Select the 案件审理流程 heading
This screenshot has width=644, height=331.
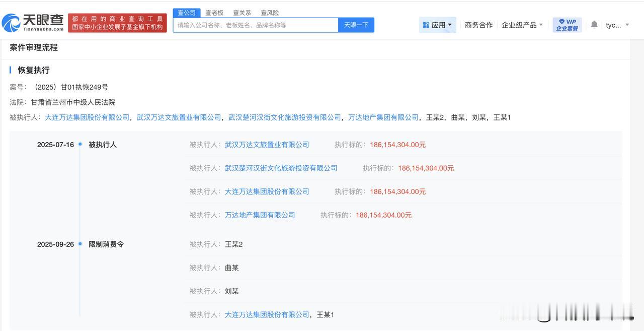point(34,47)
